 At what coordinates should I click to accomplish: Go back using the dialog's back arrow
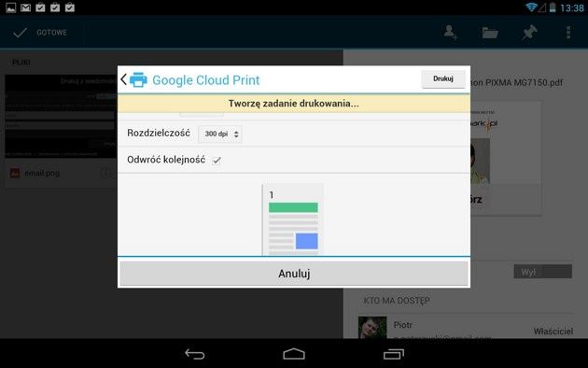(x=124, y=79)
